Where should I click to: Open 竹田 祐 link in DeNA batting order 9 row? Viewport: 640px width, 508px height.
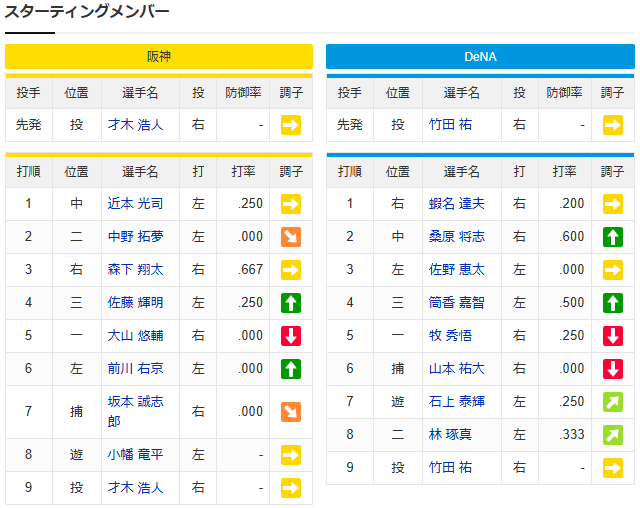coord(450,468)
